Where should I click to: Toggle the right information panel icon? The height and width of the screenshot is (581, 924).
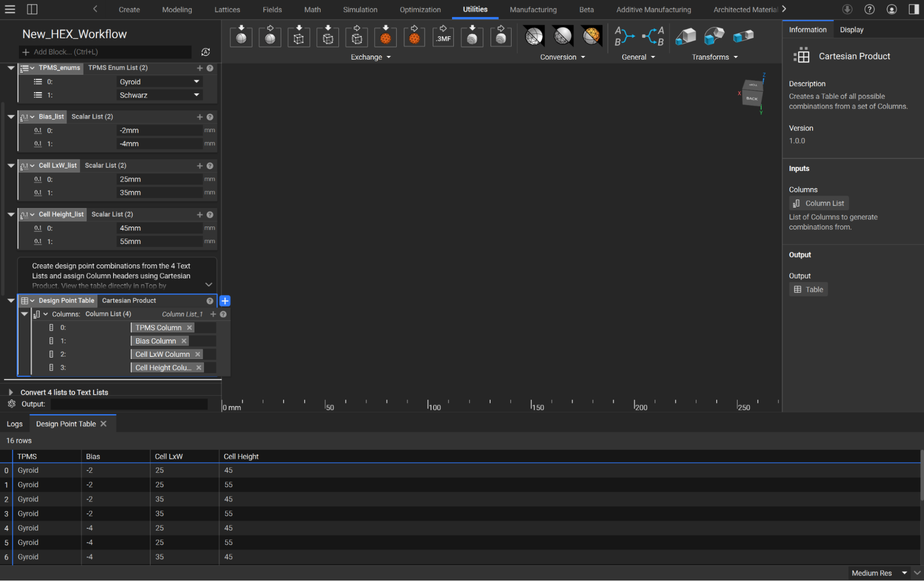pyautogui.click(x=913, y=9)
